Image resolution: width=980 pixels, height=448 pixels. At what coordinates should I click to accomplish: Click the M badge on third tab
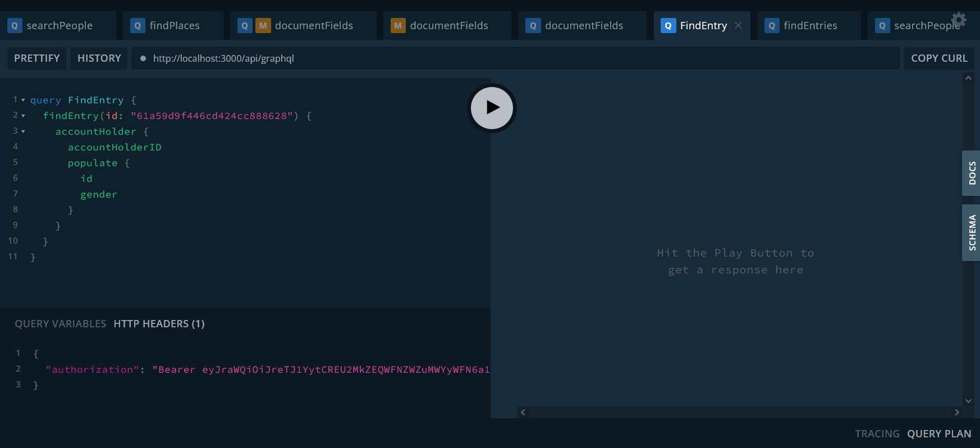[263, 25]
